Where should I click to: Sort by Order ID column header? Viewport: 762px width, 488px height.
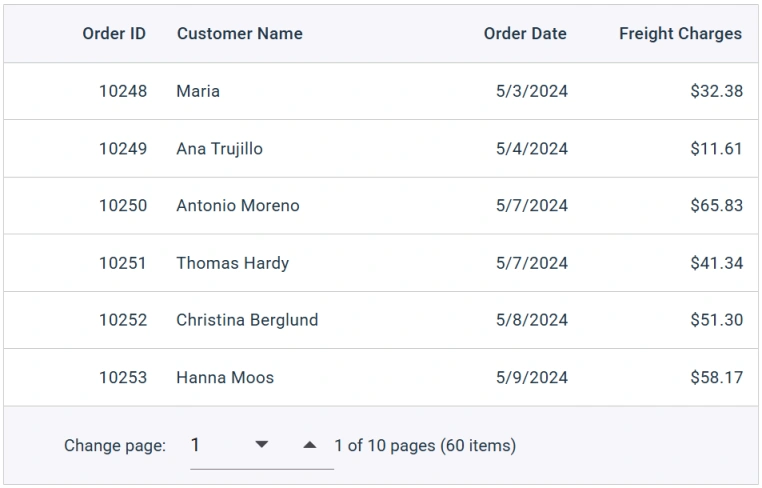point(114,34)
